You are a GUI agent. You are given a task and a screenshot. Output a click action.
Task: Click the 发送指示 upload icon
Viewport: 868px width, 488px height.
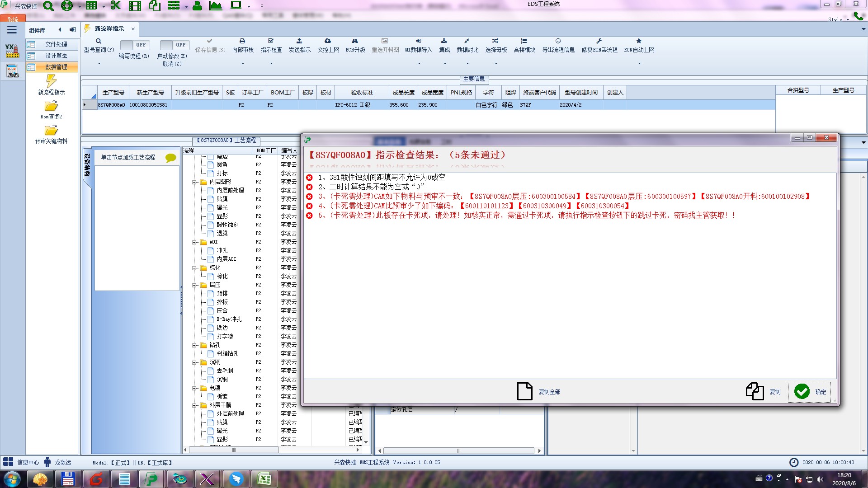pyautogui.click(x=299, y=41)
